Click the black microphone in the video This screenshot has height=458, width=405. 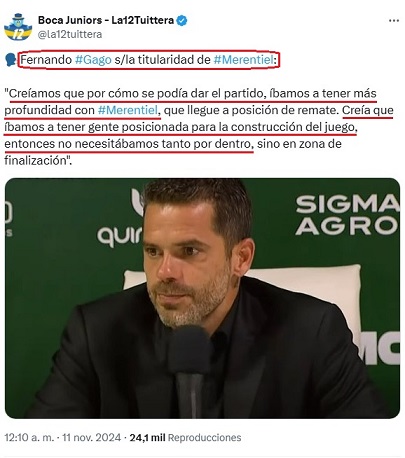click(x=189, y=368)
